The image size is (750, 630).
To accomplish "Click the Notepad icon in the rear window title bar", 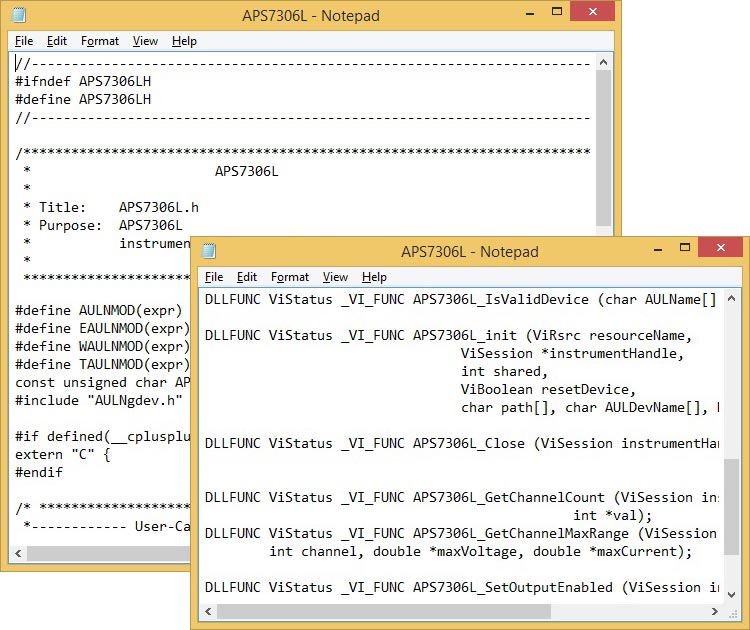I will tap(20, 15).
